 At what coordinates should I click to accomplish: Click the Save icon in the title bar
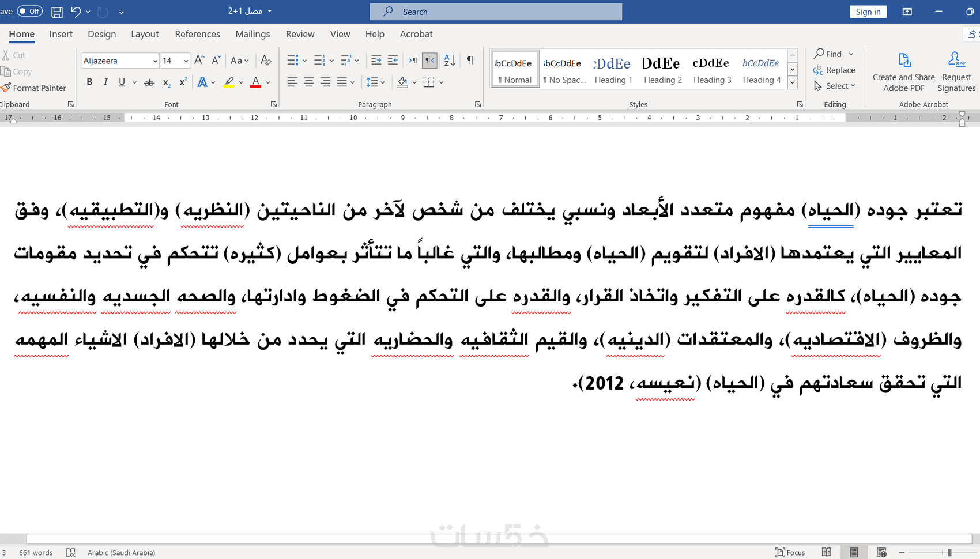(x=57, y=12)
